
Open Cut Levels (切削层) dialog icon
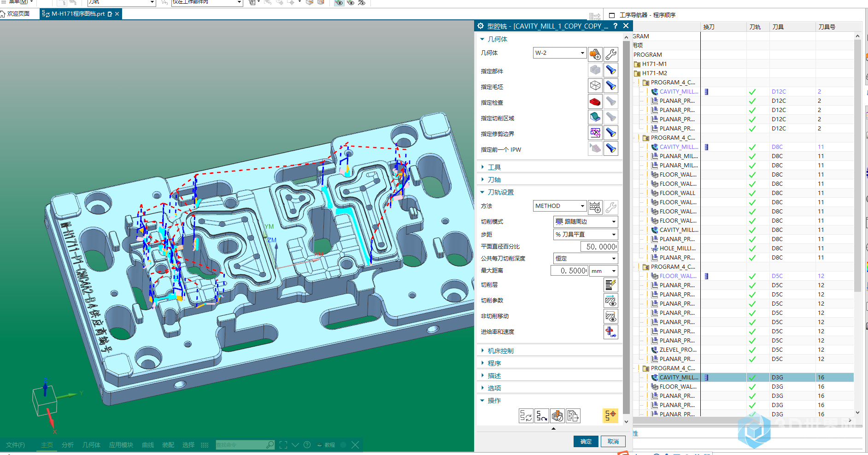[611, 285]
